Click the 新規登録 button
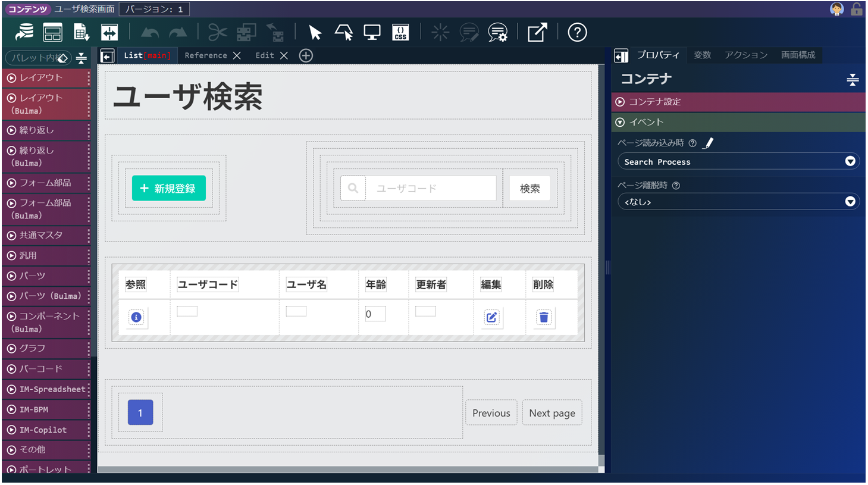 point(168,188)
